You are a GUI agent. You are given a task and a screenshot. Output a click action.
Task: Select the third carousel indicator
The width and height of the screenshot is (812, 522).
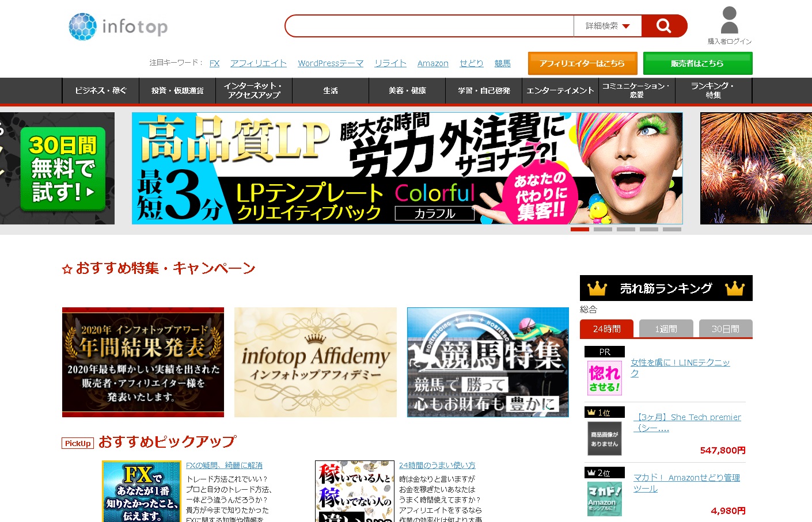coord(626,229)
